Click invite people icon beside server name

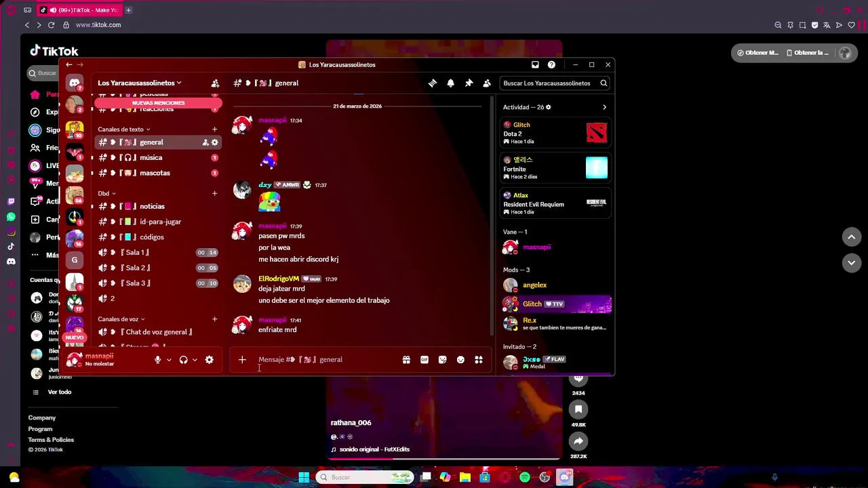tap(215, 83)
